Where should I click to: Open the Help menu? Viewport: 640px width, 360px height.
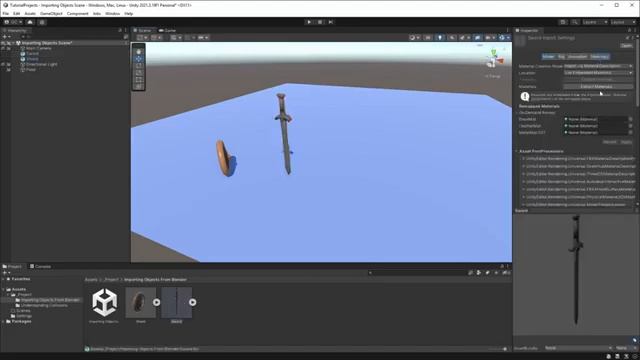tap(129, 13)
